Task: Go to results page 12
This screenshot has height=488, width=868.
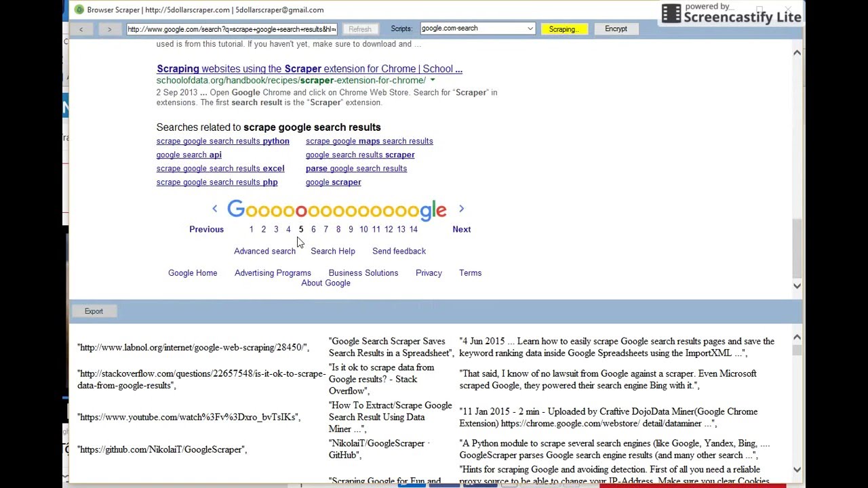Action: 389,229
